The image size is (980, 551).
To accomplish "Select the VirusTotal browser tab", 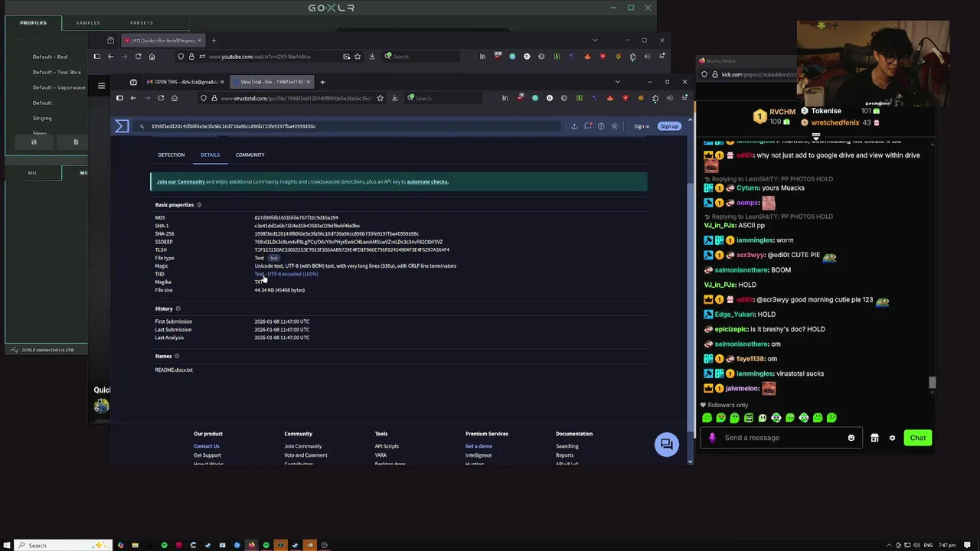I will (272, 82).
